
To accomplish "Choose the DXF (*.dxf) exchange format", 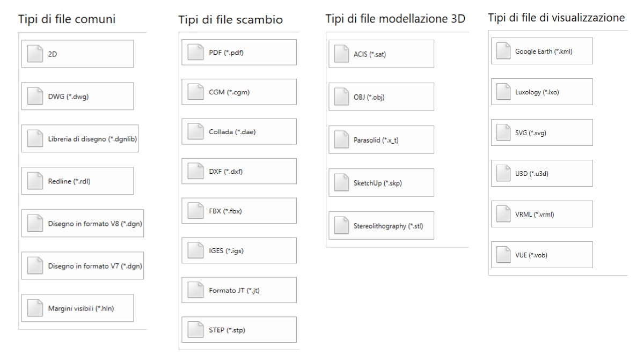I will tap(239, 172).
